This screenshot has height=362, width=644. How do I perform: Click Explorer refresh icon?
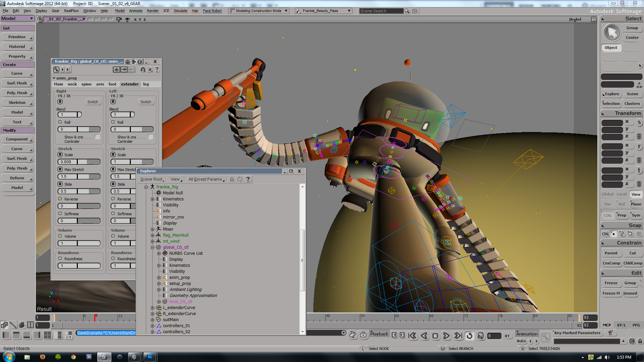[x=240, y=179]
